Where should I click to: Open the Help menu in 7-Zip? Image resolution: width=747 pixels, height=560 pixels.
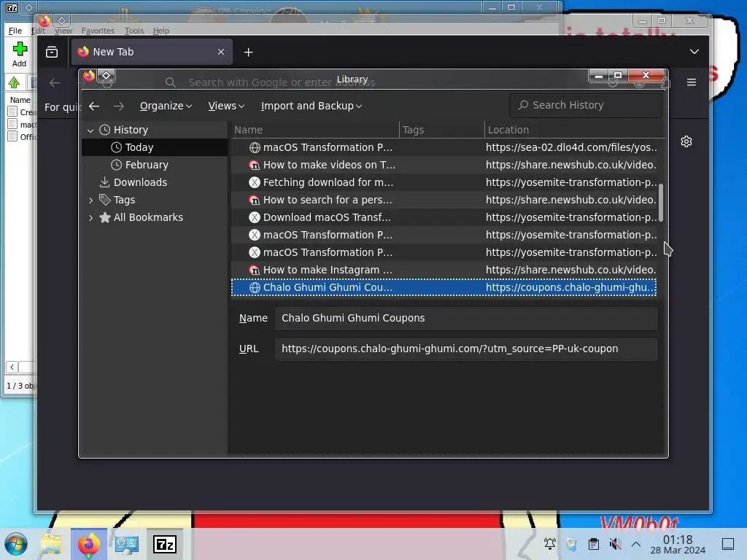pyautogui.click(x=161, y=31)
